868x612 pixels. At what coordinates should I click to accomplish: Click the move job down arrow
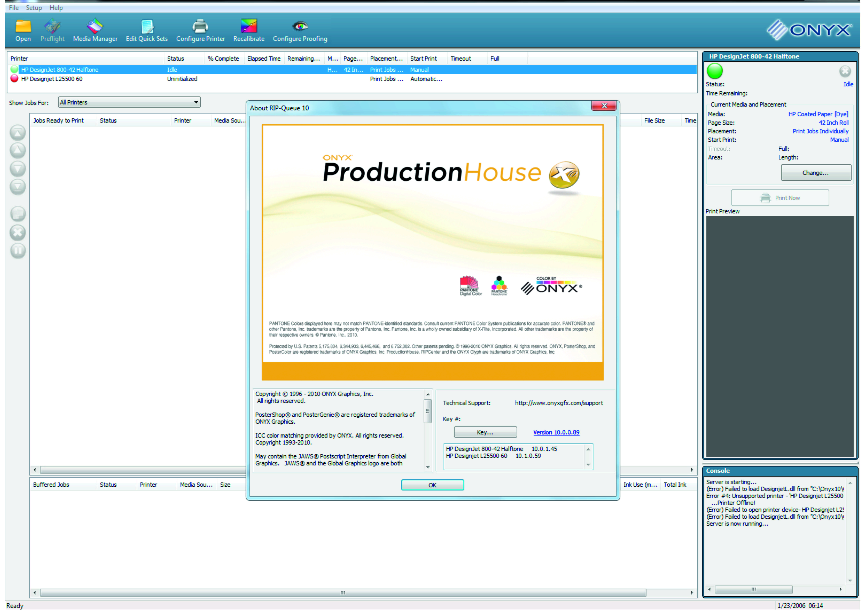coord(18,169)
